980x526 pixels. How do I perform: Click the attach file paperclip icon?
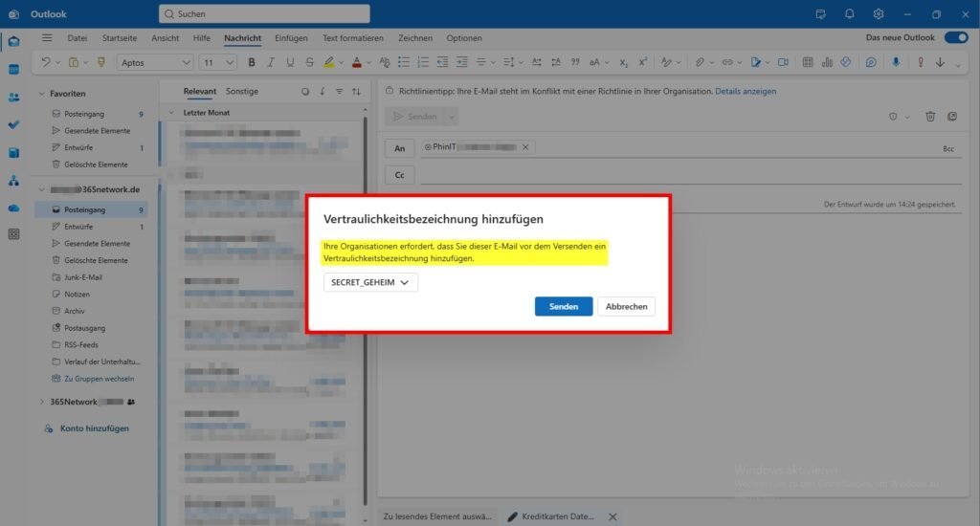pyautogui.click(x=700, y=62)
